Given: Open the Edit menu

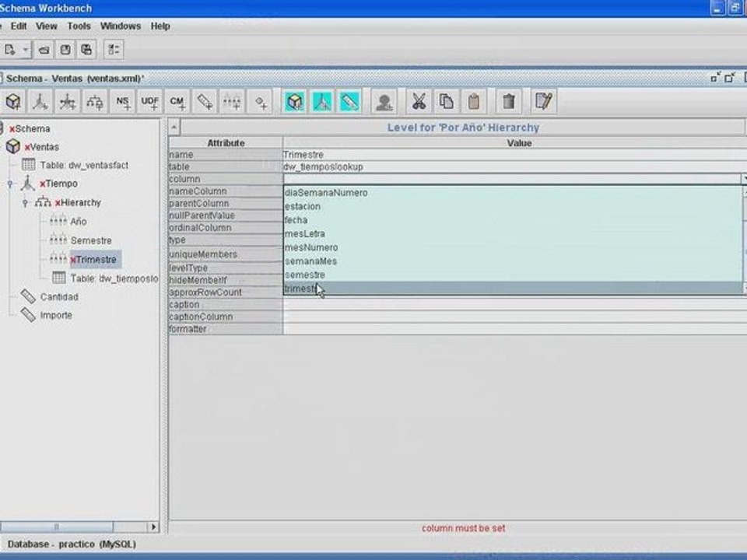Looking at the screenshot, I should pos(19,26).
